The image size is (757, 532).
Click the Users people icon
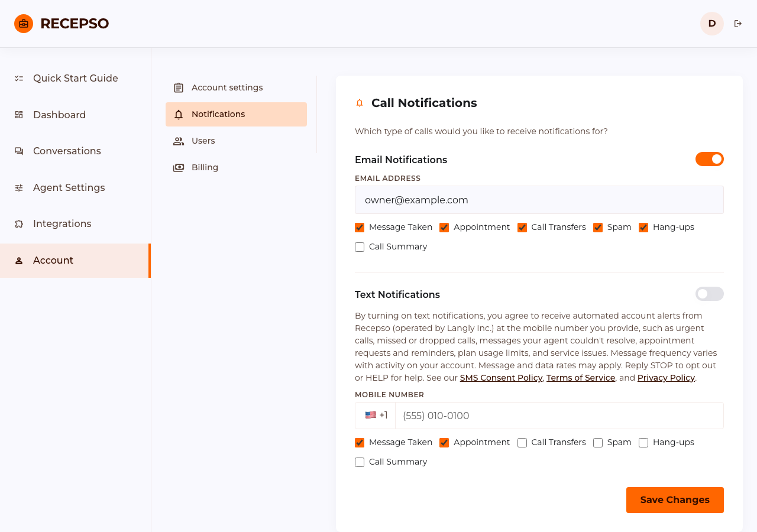point(179,141)
